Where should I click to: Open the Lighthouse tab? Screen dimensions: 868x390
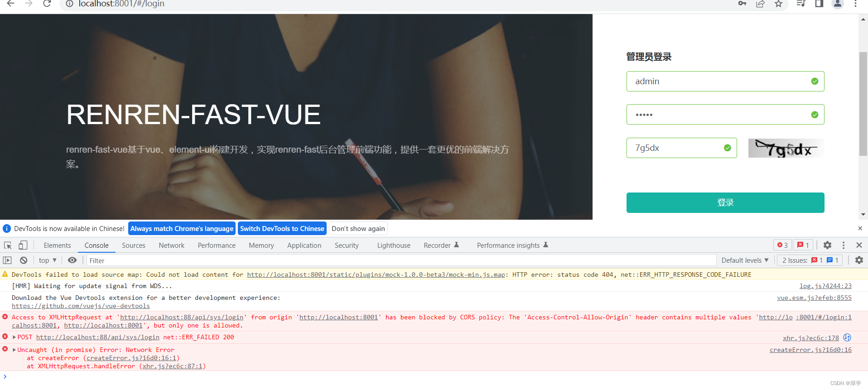[394, 245]
